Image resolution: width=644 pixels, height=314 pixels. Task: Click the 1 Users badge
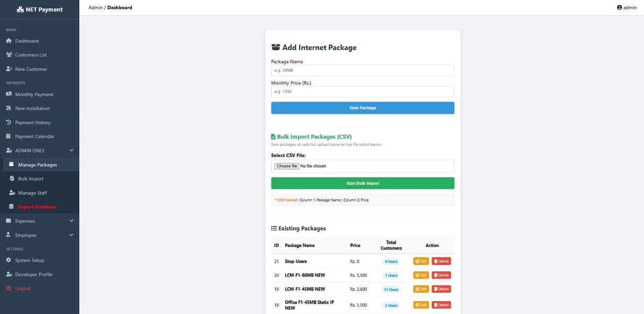click(391, 275)
